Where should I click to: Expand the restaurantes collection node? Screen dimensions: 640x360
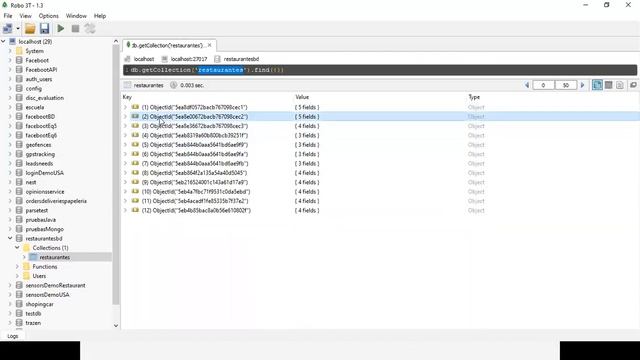pos(24,257)
